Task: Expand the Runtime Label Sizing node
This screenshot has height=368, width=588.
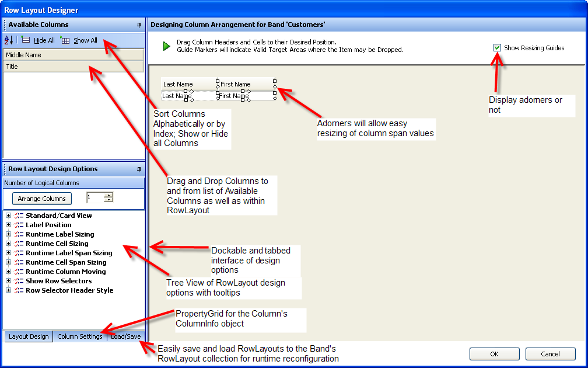Action: tap(8, 234)
